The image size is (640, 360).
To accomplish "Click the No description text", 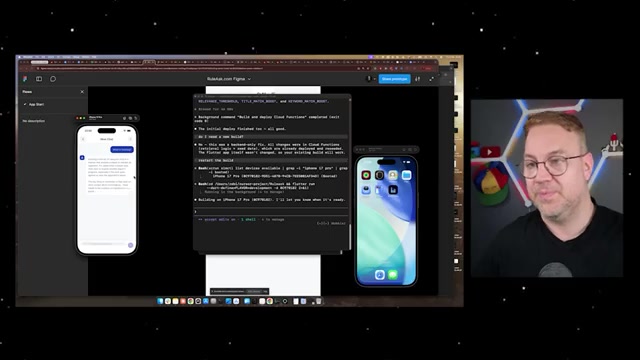I will point(34,121).
